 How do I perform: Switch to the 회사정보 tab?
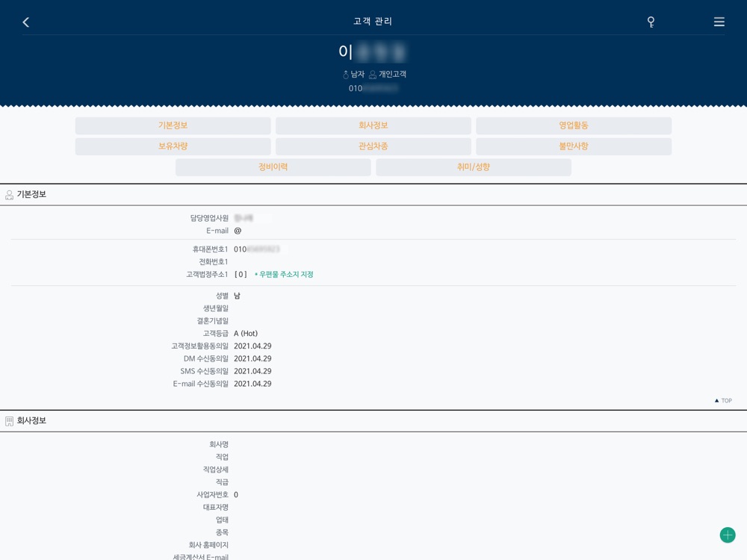click(x=373, y=125)
